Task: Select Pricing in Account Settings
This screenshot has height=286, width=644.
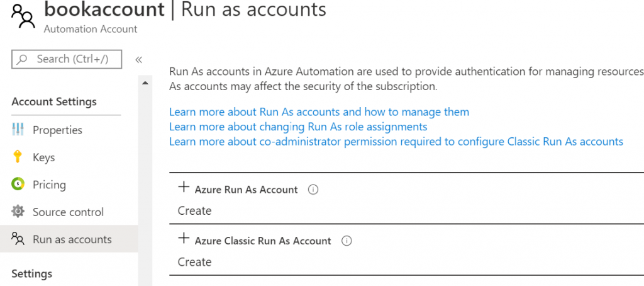Action: [x=49, y=185]
